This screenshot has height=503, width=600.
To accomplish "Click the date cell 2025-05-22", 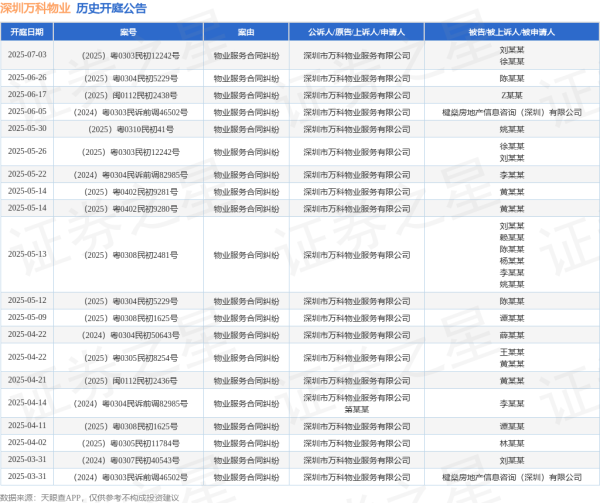I will 27,174.
